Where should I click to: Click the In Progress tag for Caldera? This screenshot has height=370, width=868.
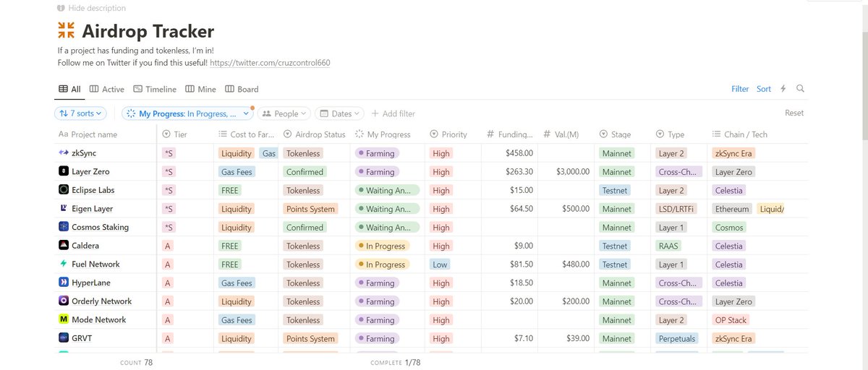point(383,246)
